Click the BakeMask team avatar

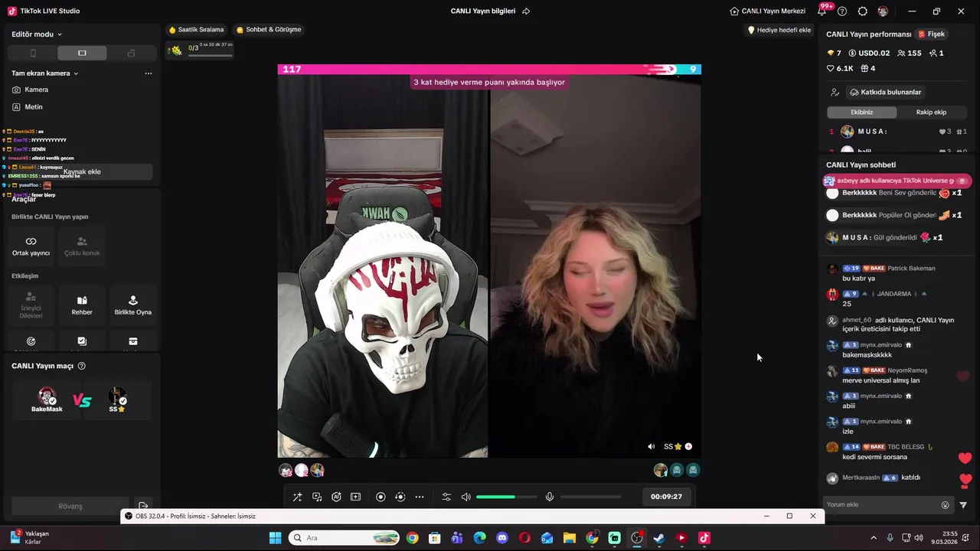(47, 396)
